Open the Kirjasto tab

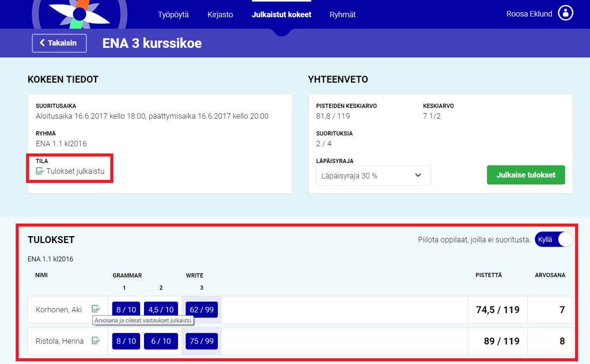pos(220,14)
